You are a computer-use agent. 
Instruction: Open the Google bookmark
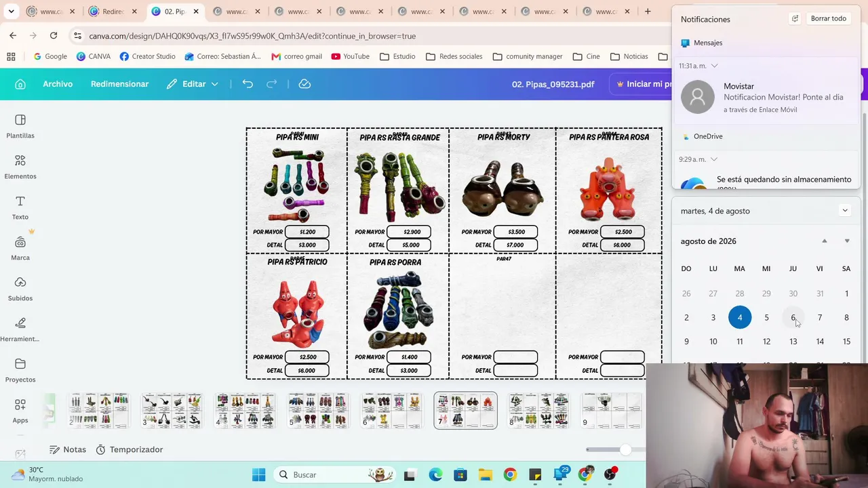click(x=50, y=56)
